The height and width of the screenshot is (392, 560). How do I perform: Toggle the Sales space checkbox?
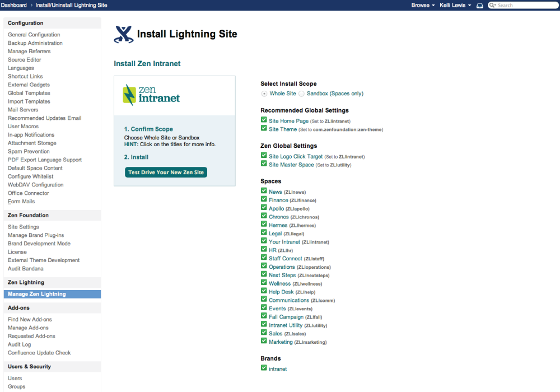(264, 333)
